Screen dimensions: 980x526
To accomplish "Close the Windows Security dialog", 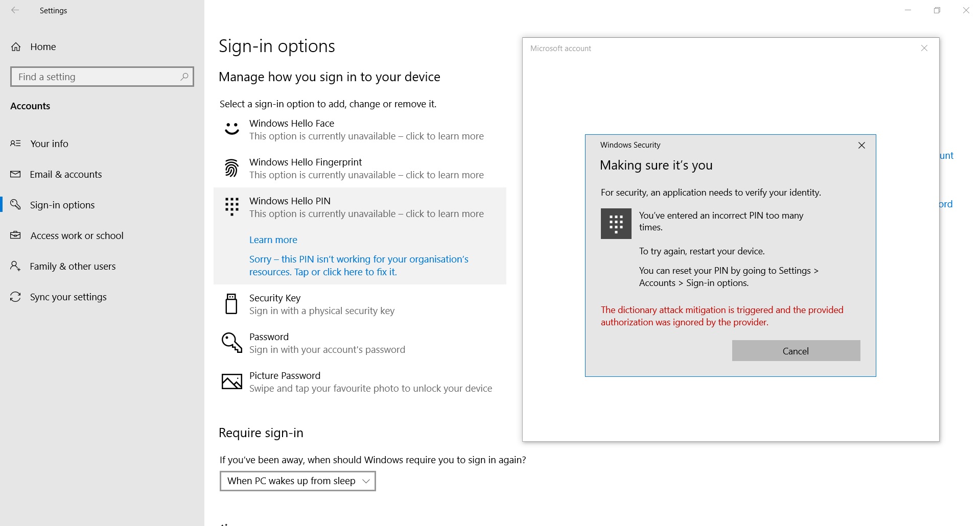I will click(x=862, y=146).
